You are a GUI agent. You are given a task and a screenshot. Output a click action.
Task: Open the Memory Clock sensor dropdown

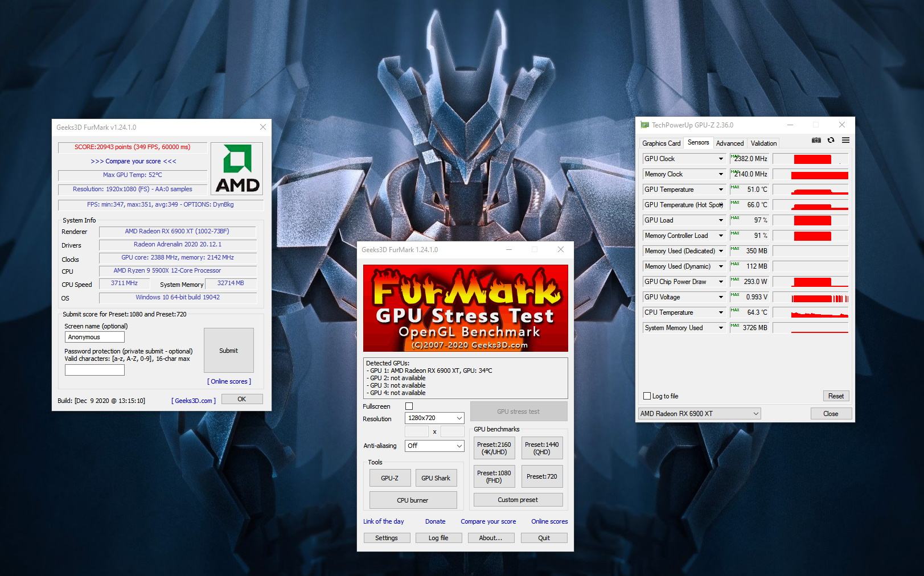tap(721, 174)
